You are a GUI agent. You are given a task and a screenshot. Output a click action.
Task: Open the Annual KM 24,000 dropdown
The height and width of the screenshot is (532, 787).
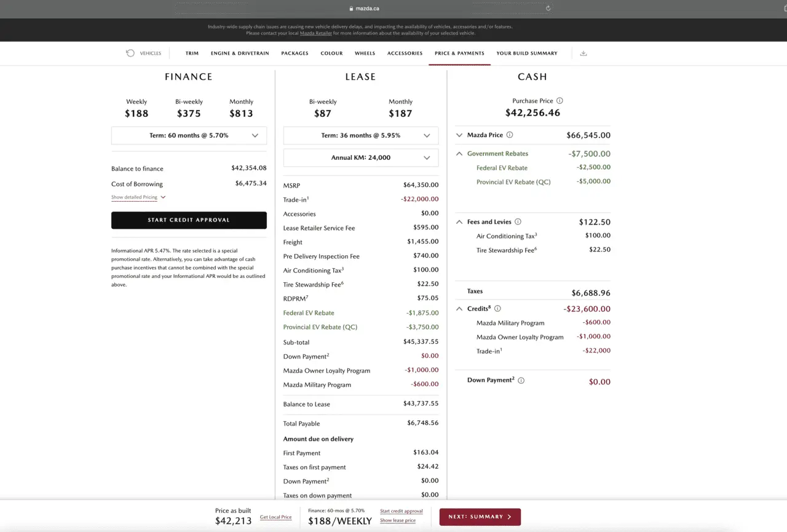click(x=361, y=157)
